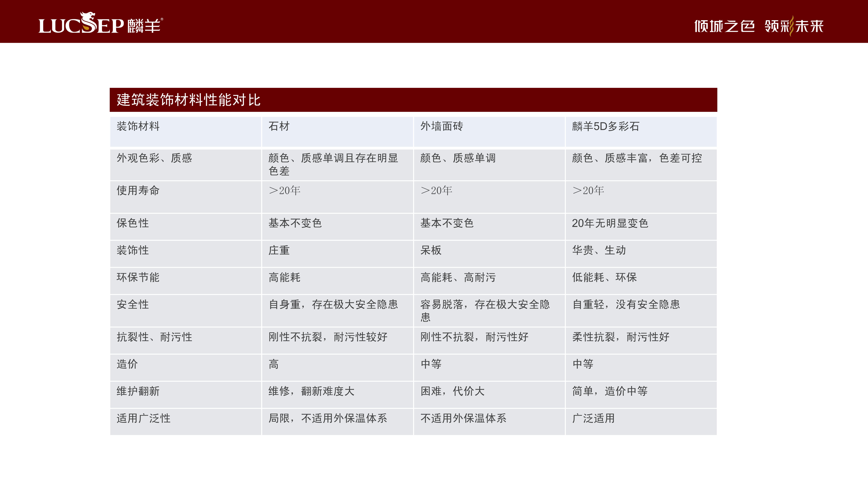This screenshot has height=488, width=868.
Task: Select the row label 装饰性
Action: (x=133, y=250)
